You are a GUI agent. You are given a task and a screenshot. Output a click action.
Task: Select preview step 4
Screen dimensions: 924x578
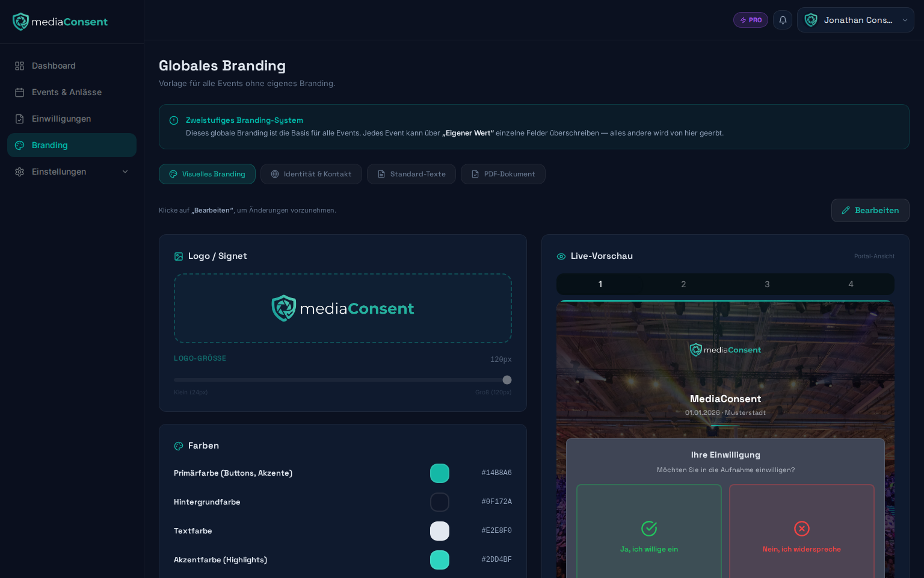(x=851, y=284)
